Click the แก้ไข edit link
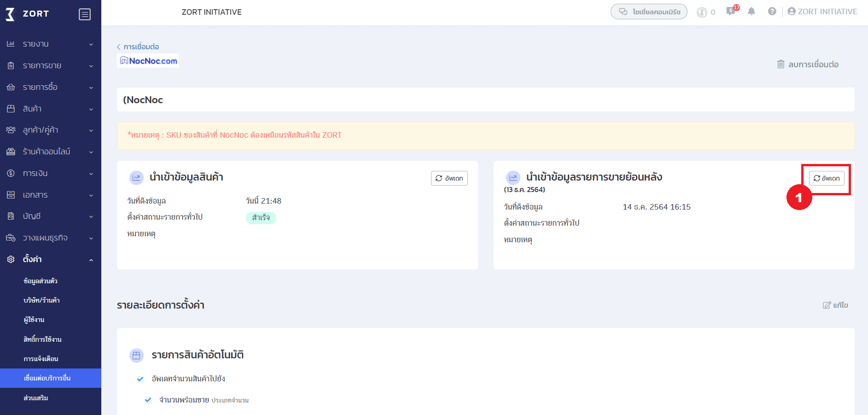868x415 pixels. pyautogui.click(x=835, y=305)
